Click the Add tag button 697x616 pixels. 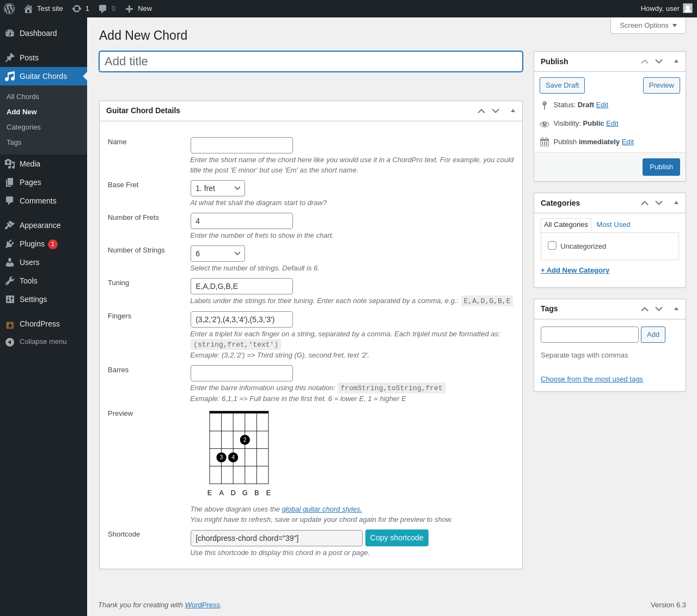tap(653, 335)
